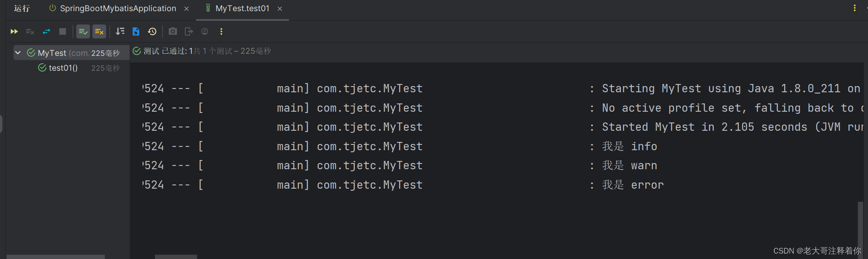This screenshot has width=868, height=259.
Task: Toggle show passed tests filter
Action: [x=83, y=31]
